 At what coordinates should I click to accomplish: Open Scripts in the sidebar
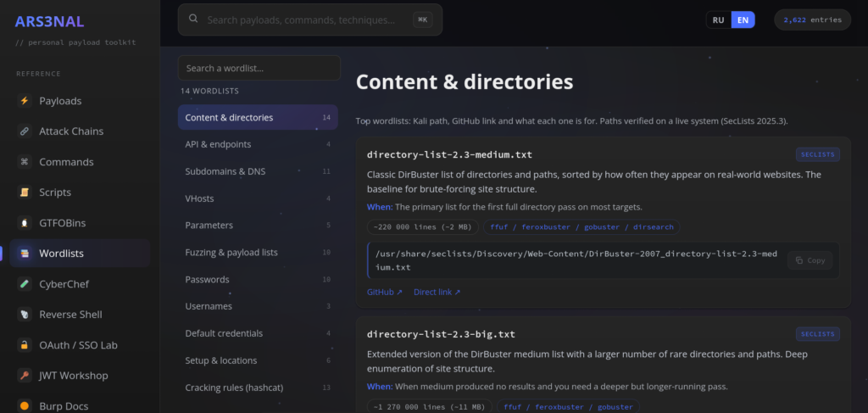tap(80, 193)
